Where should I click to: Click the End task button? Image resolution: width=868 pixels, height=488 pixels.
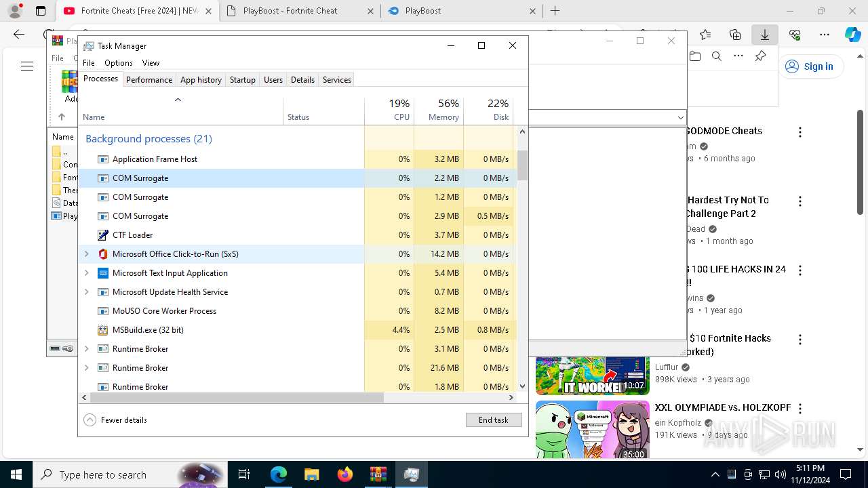point(494,420)
